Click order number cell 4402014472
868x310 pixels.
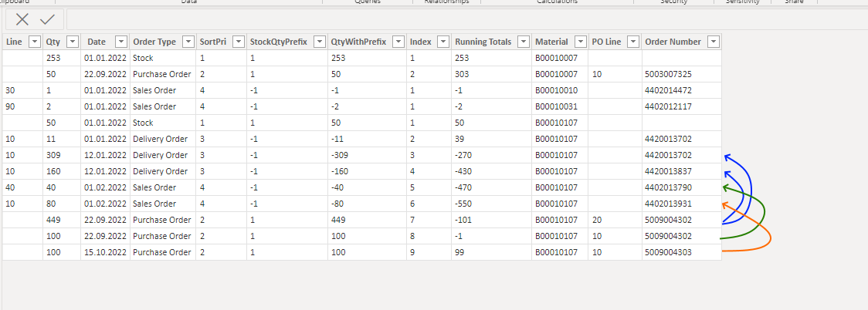[681, 90]
